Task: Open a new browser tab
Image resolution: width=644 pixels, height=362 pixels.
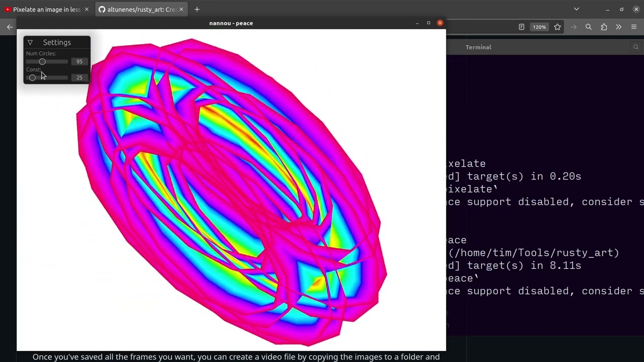Action: coord(197,9)
